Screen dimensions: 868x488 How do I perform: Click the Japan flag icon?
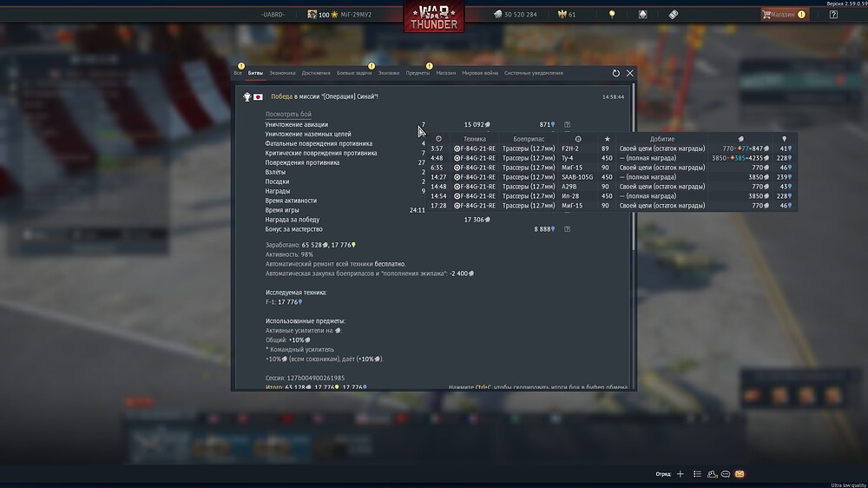pos(258,97)
